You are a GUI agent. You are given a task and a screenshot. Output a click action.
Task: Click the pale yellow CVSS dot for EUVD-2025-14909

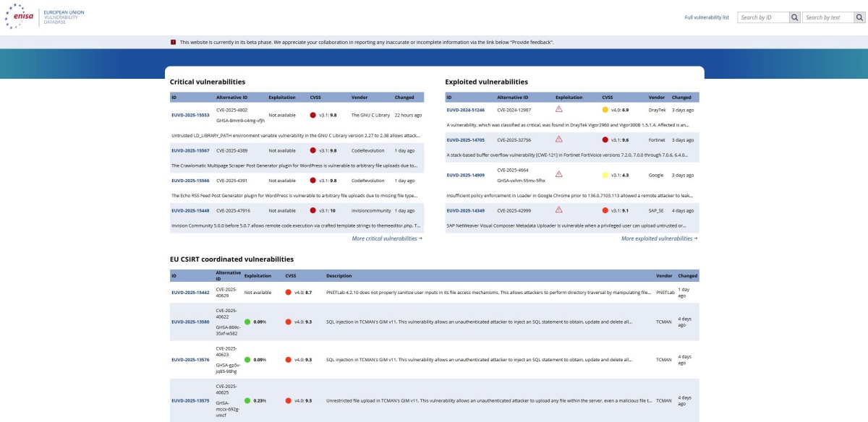click(x=605, y=175)
